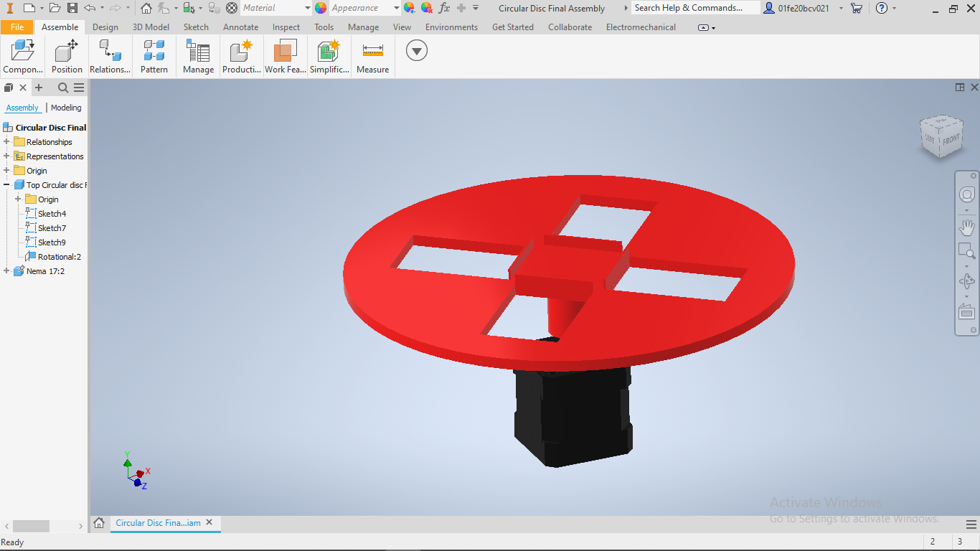Open the Pattern component tool
This screenshot has height=551, width=980.
[x=154, y=57]
